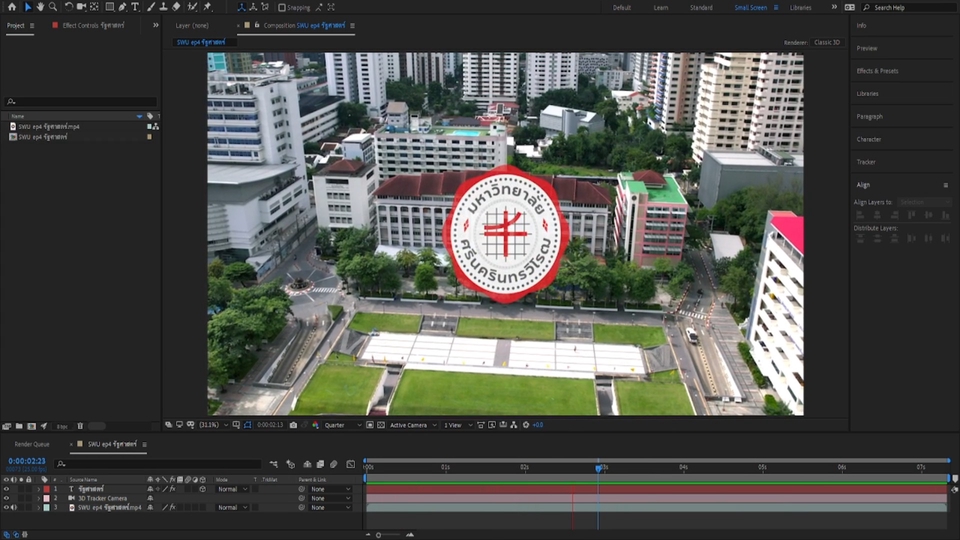The width and height of the screenshot is (960, 540).
Task: Open the Quarter resolution dropdown
Action: (x=342, y=425)
